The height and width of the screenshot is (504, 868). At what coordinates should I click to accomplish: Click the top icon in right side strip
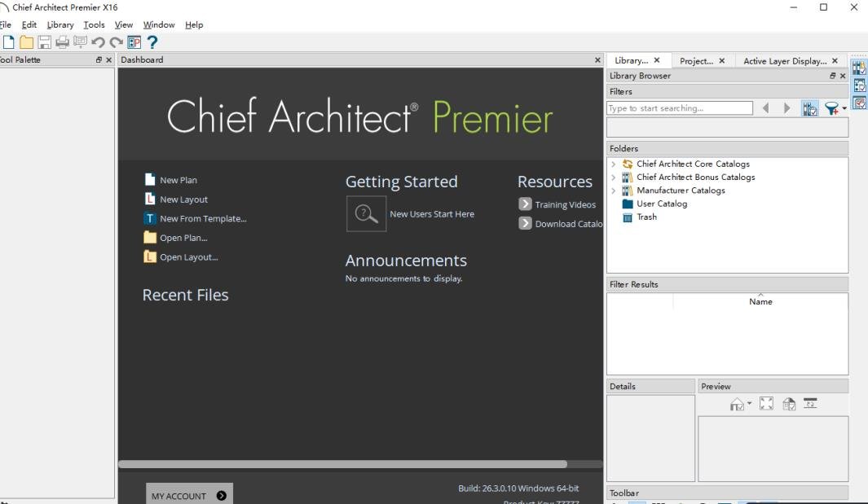[x=859, y=68]
